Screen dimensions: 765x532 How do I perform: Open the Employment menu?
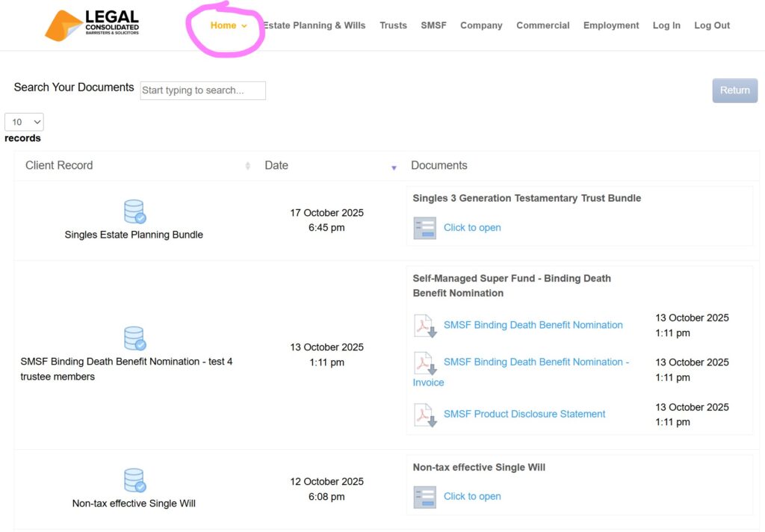click(x=611, y=25)
